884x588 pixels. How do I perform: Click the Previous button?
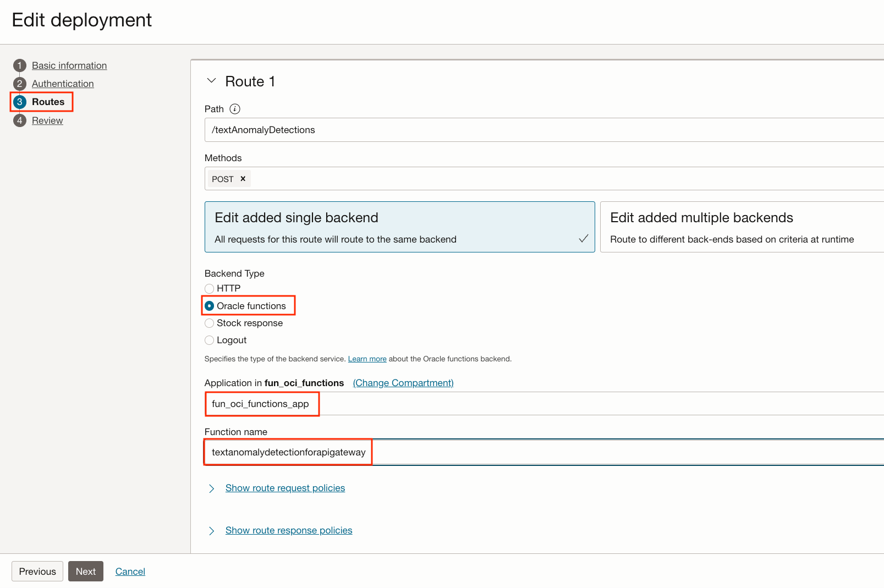click(x=37, y=571)
